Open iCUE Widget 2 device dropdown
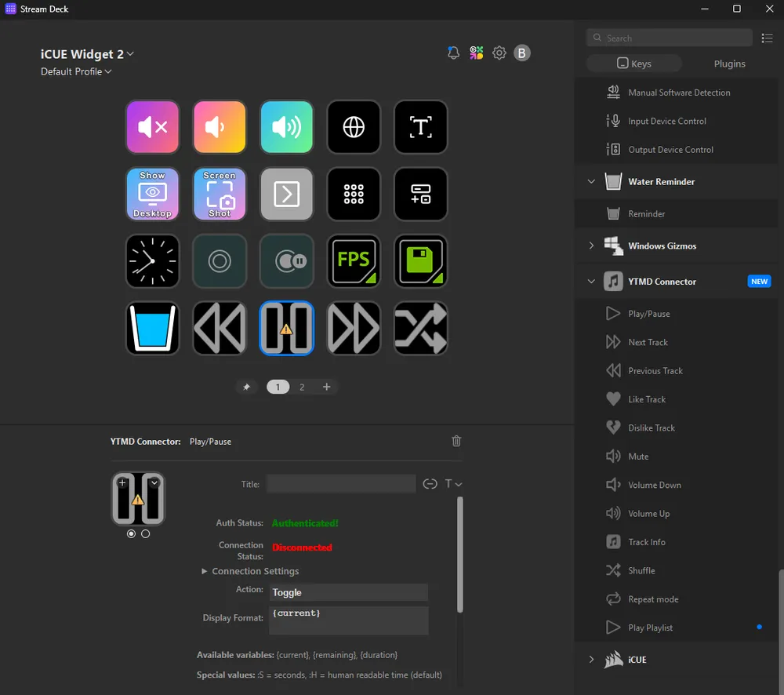 (x=87, y=53)
